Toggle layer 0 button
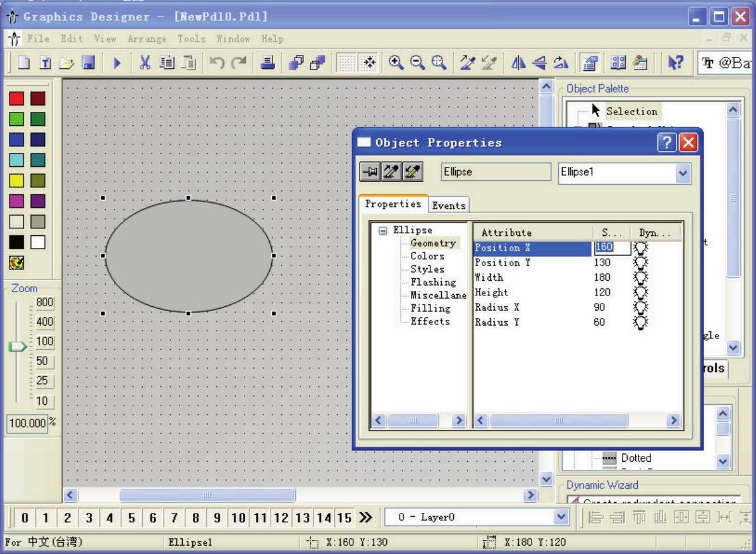Screen dimensions: 756x554 25,518
